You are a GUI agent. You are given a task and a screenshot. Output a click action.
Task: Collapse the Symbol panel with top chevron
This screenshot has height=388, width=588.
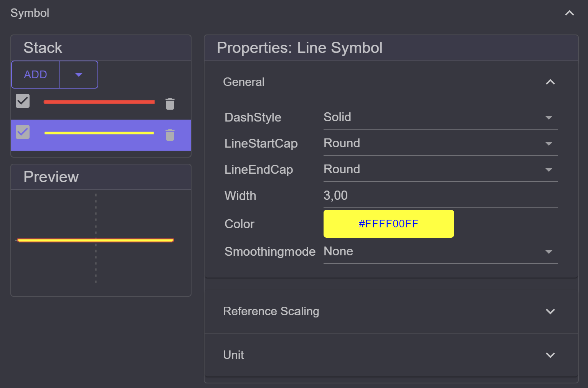570,13
